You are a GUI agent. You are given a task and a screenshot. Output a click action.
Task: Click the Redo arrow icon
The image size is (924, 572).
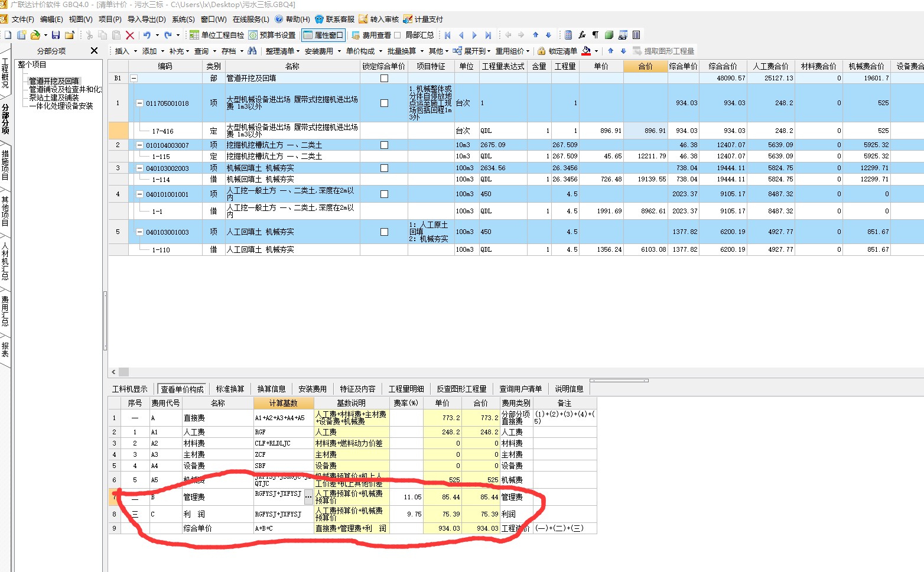(x=168, y=35)
